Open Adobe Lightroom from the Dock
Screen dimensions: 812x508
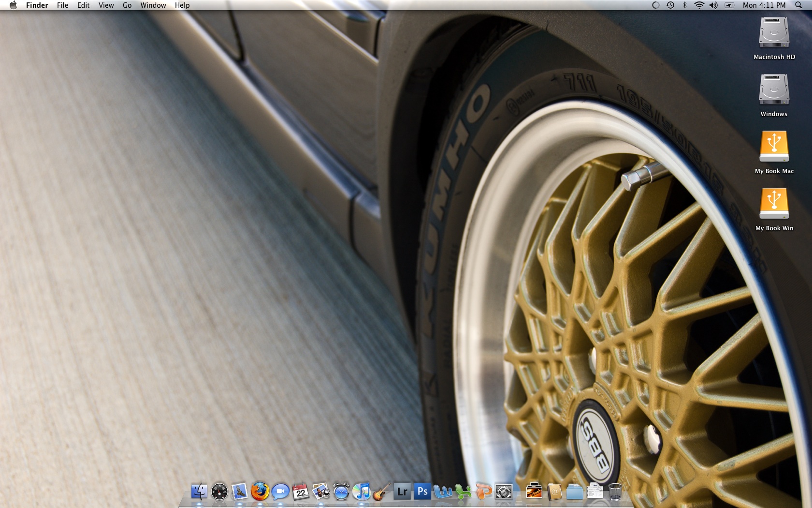(402, 492)
